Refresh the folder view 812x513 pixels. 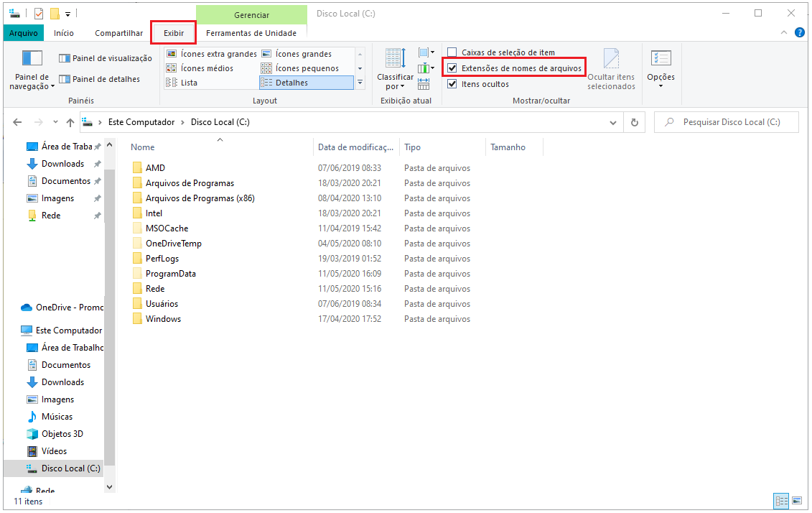[x=635, y=123]
